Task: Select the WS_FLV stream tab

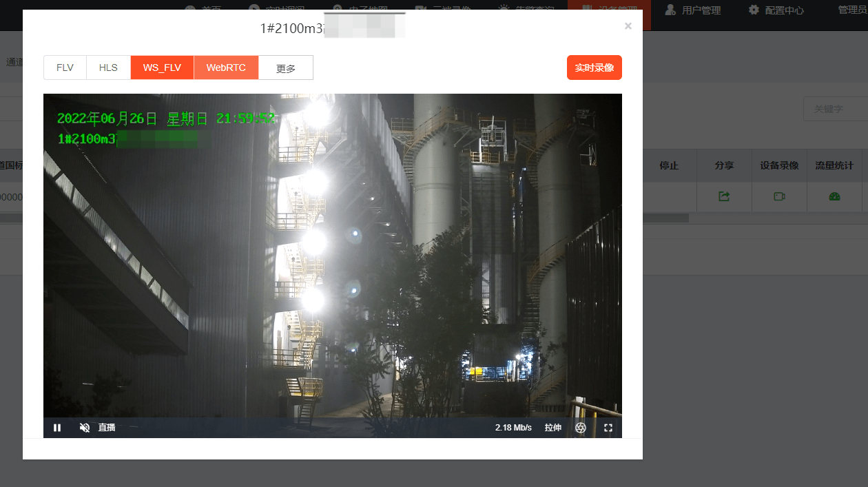Action: (x=162, y=68)
